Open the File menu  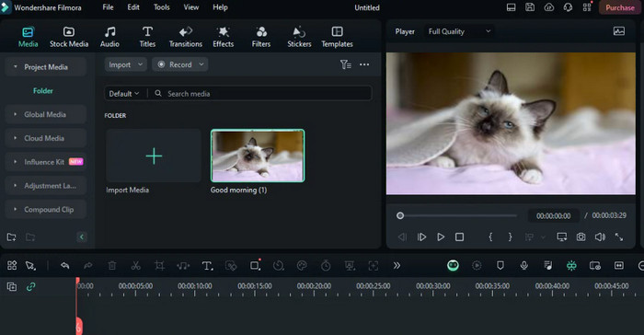[x=108, y=7]
